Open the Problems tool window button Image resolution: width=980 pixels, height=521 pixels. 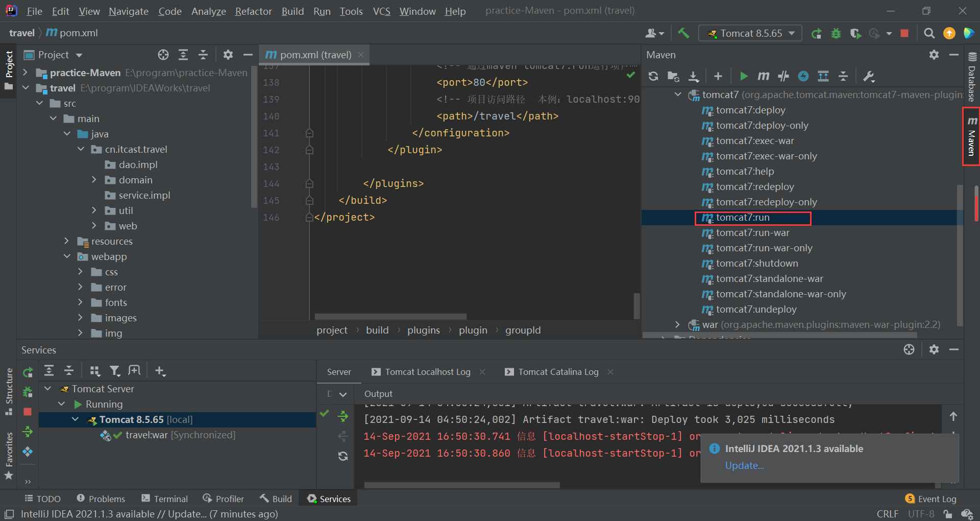click(x=101, y=499)
